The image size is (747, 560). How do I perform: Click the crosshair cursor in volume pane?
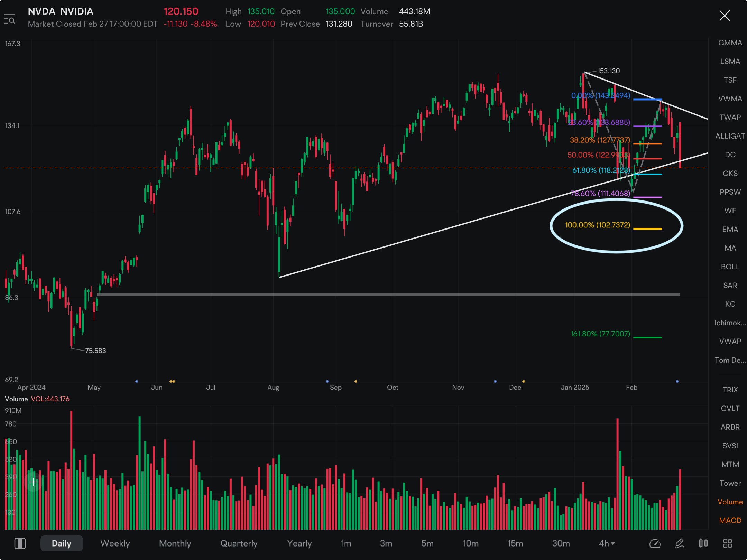[x=33, y=482]
